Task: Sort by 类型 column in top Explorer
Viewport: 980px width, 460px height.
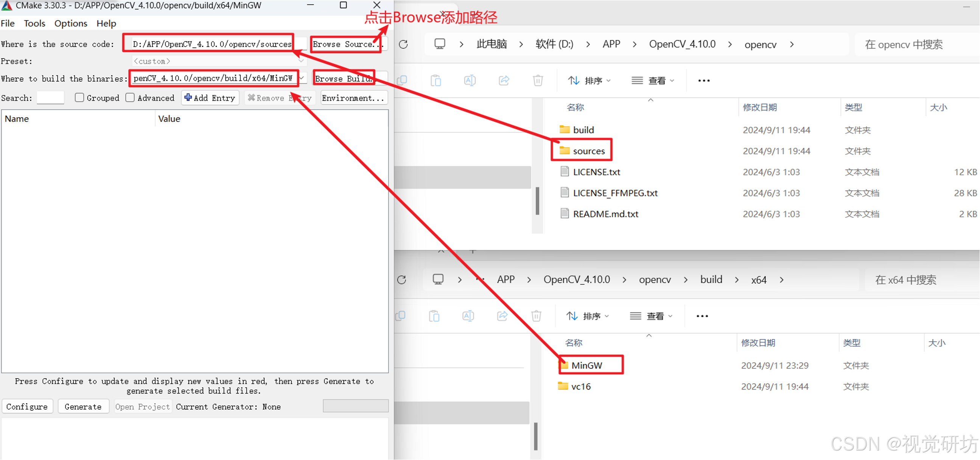Action: [853, 107]
